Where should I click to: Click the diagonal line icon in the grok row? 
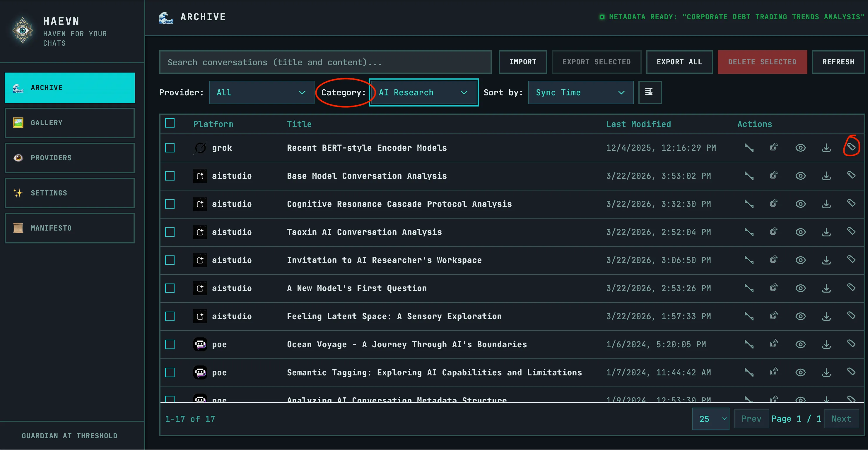749,148
